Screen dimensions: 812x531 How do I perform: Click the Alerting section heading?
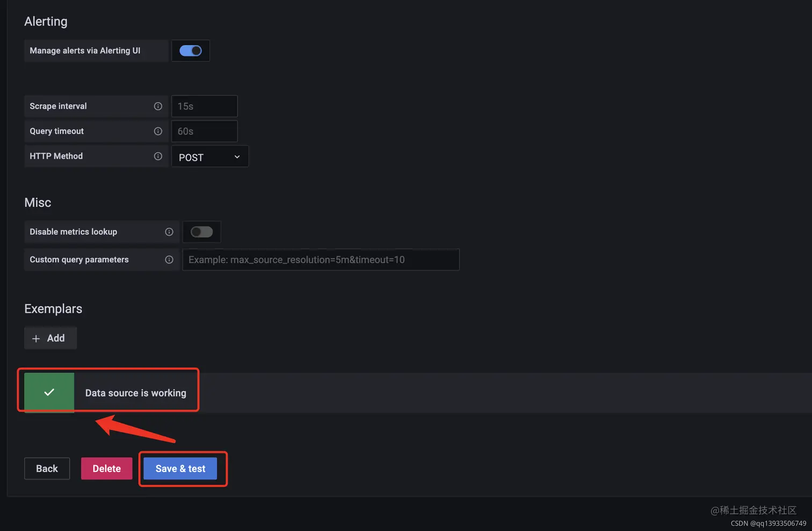click(x=46, y=21)
